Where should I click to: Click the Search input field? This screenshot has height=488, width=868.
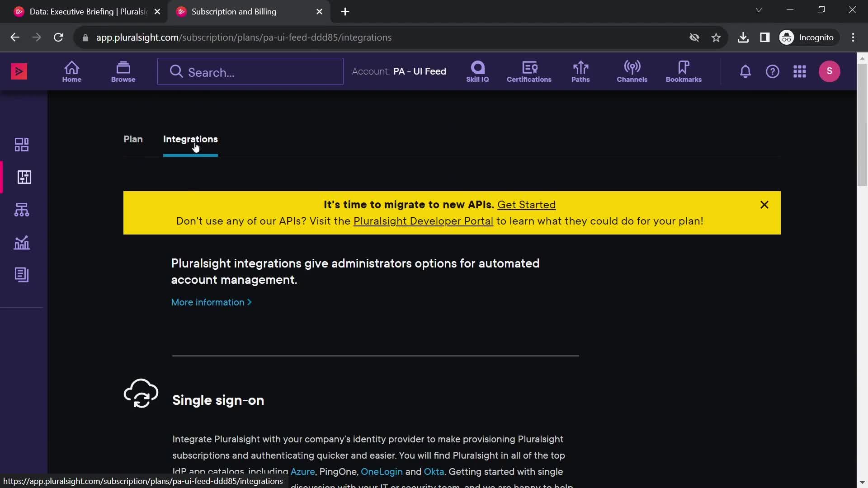pos(250,71)
